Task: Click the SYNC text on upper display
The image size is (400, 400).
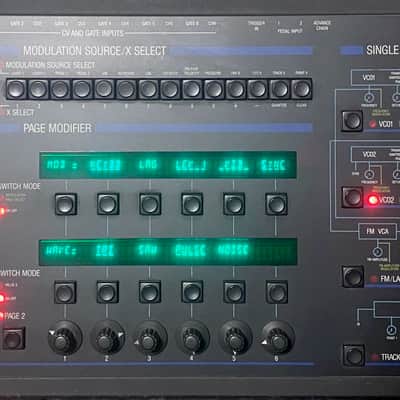Action: [273, 165]
